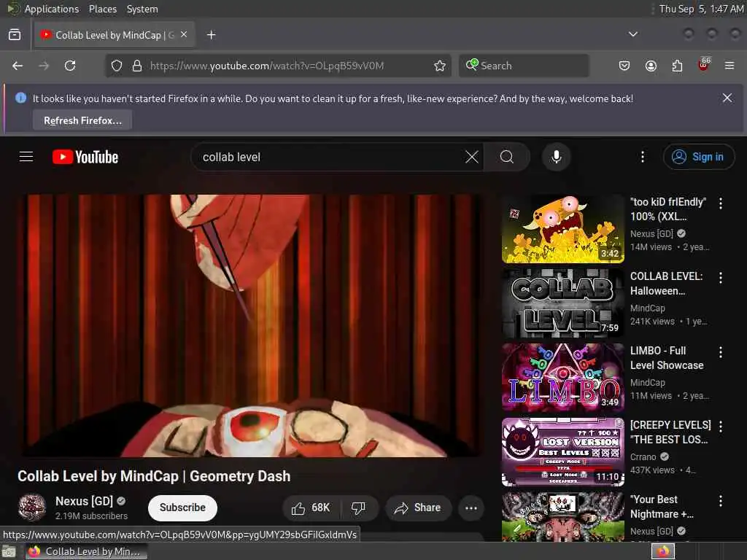Open the Firefox View icon
This screenshot has height=560, width=747.
pyautogui.click(x=15, y=35)
